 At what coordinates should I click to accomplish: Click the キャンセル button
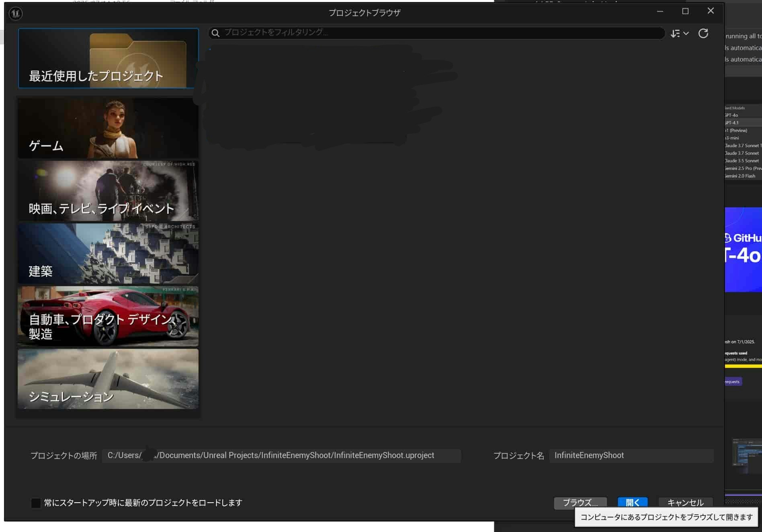685,503
